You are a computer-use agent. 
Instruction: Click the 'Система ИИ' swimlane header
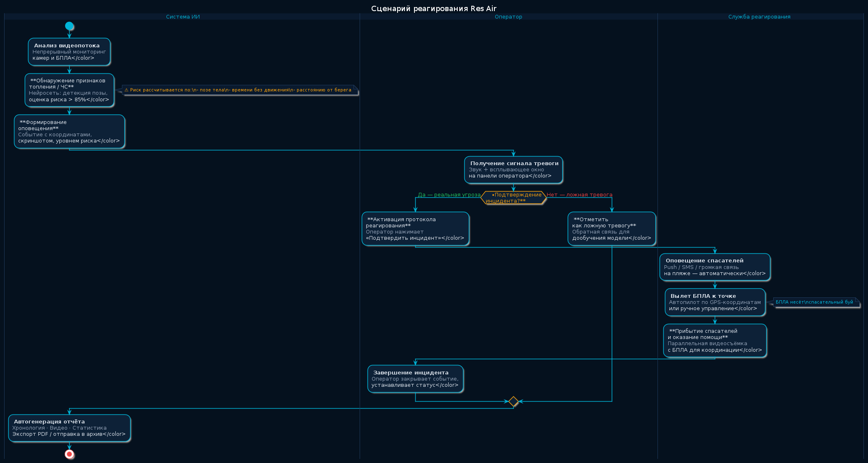point(182,17)
